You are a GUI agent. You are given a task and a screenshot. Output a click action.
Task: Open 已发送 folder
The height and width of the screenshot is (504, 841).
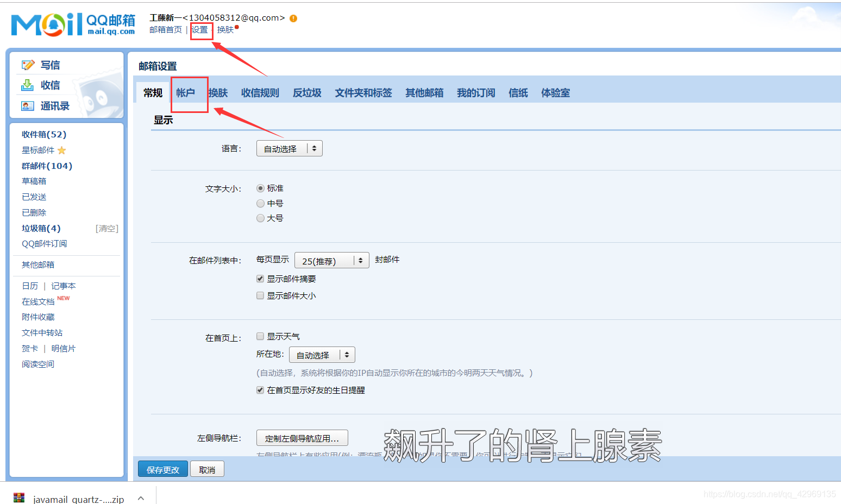[34, 197]
